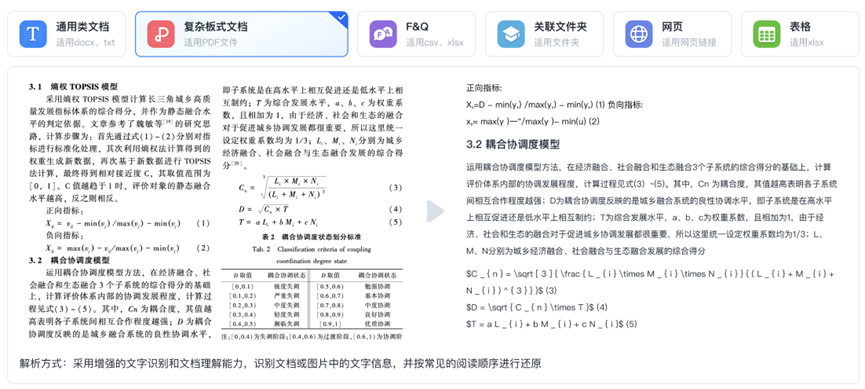Click the graduation cap icon for 关联文件夹
The image size is (865, 389).
coord(511,34)
